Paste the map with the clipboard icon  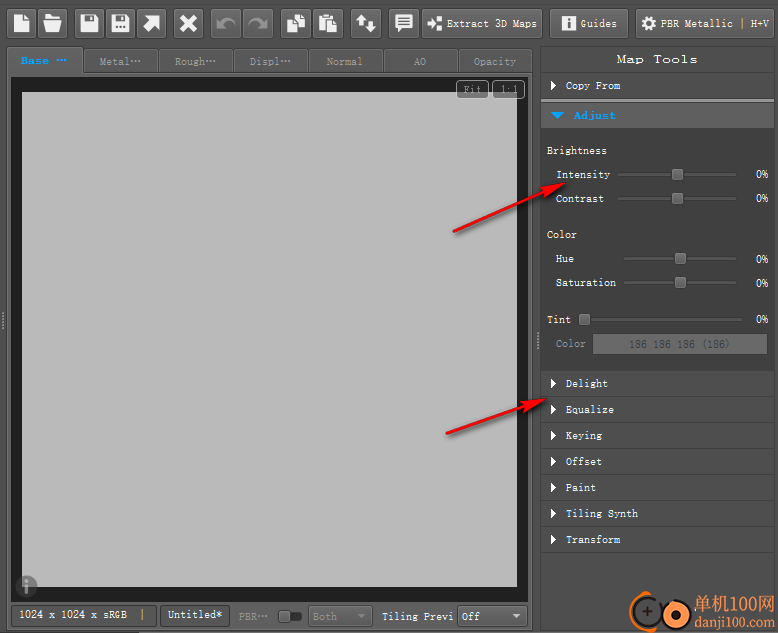point(327,23)
